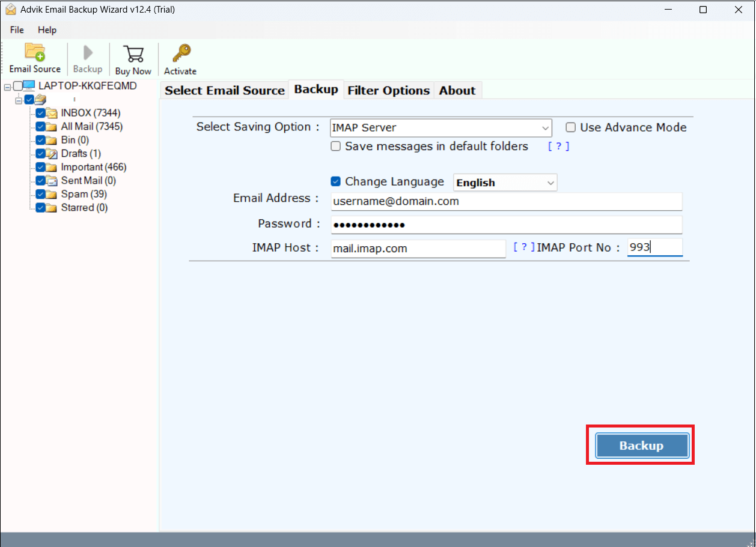
Task: Click the blue Backup button
Action: pyautogui.click(x=642, y=446)
